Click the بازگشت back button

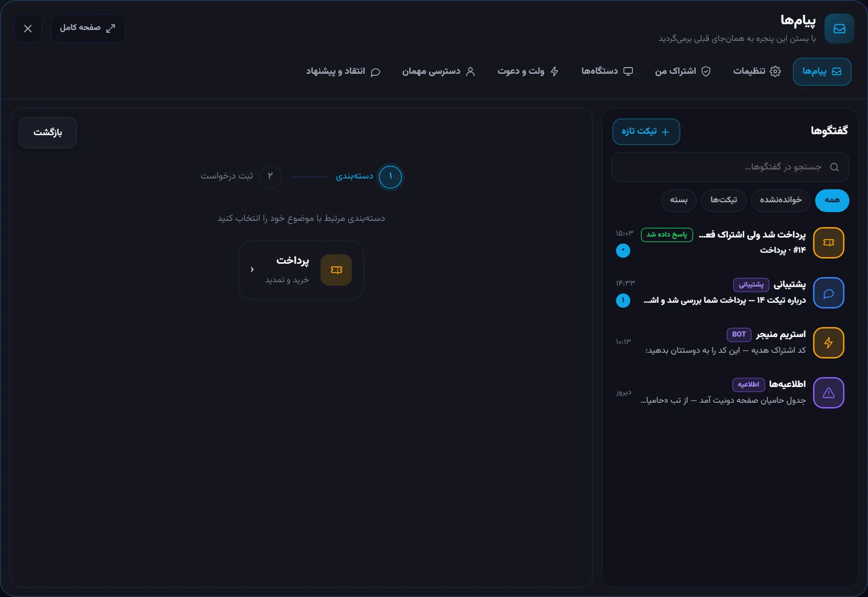pyautogui.click(x=48, y=133)
